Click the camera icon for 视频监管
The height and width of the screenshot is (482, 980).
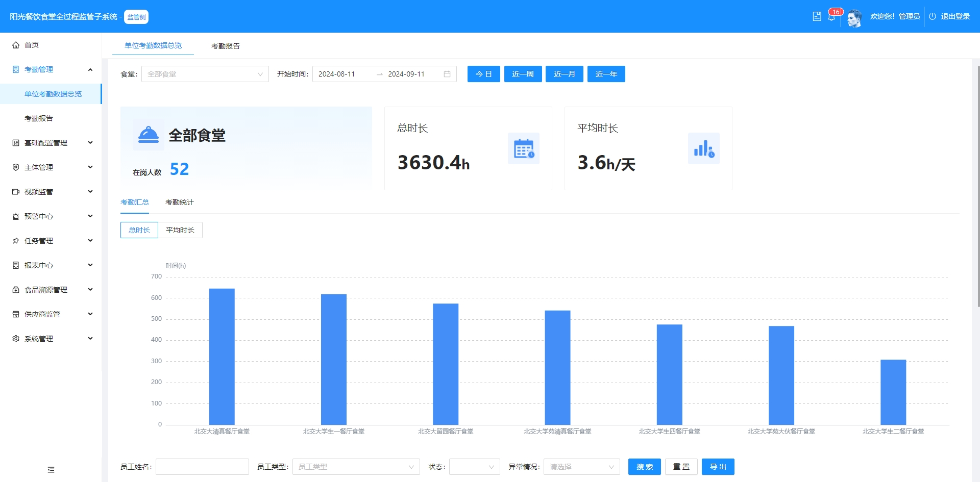tap(16, 192)
